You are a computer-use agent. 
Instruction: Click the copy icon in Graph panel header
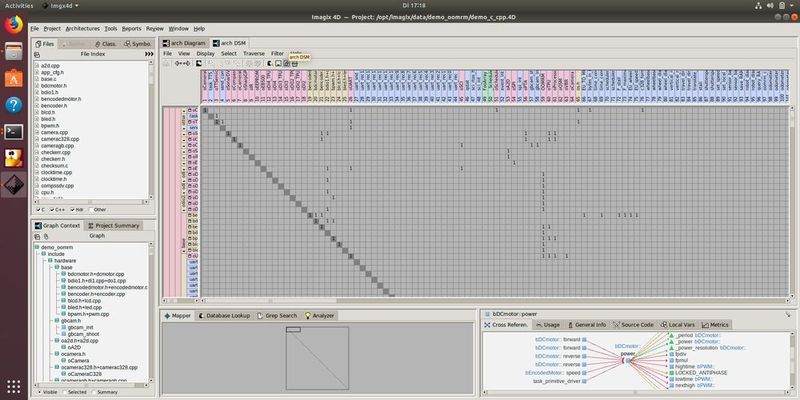point(37,236)
